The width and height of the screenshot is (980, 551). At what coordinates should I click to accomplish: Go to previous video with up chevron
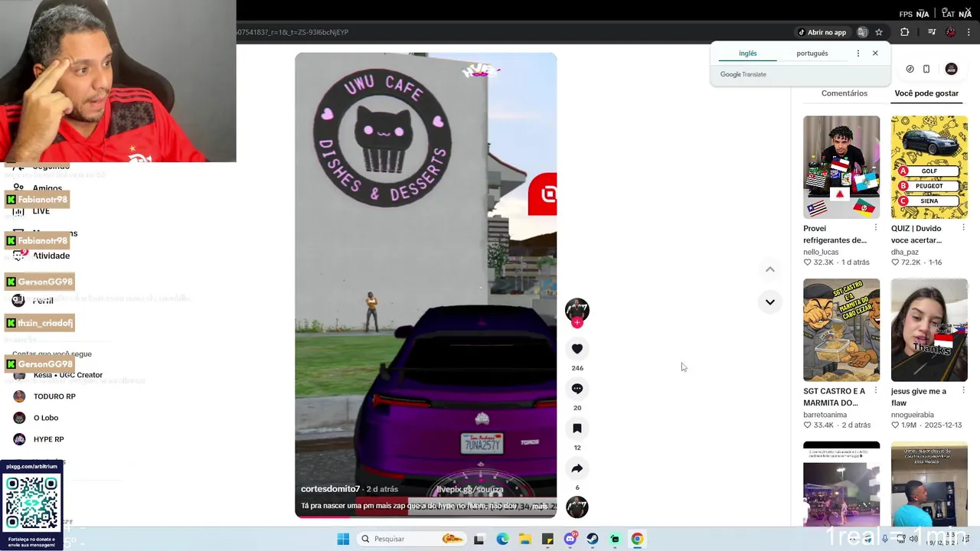click(x=770, y=269)
